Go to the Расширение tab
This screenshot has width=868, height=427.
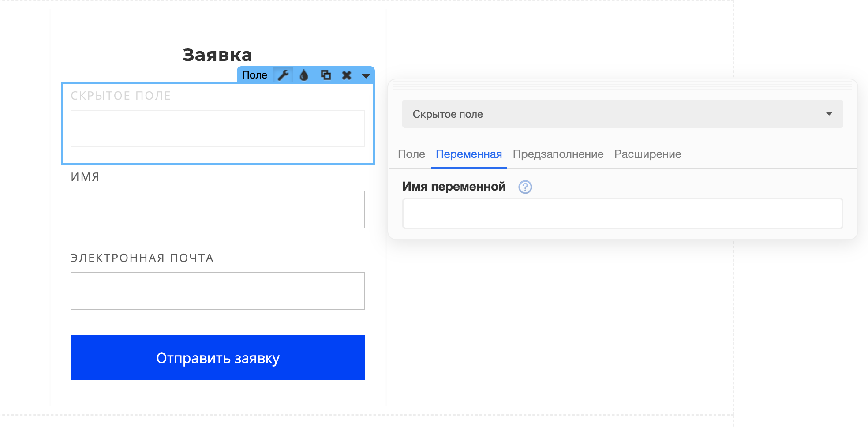(647, 154)
